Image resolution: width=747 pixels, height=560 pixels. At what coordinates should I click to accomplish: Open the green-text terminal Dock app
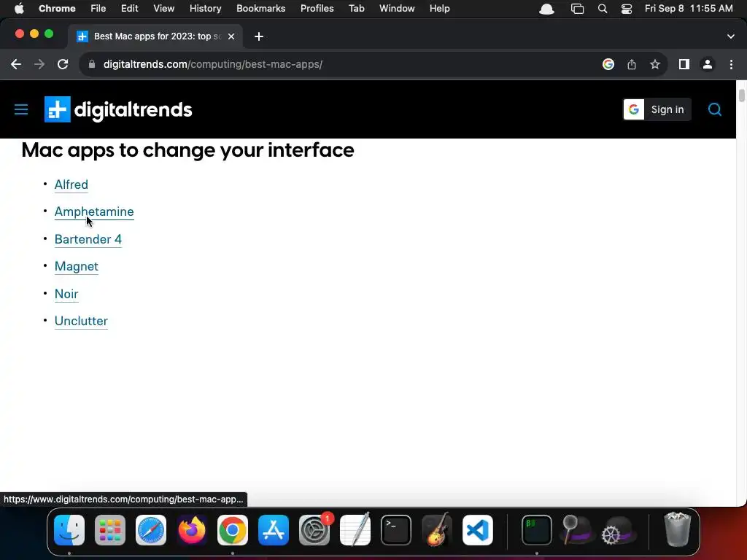point(537,530)
